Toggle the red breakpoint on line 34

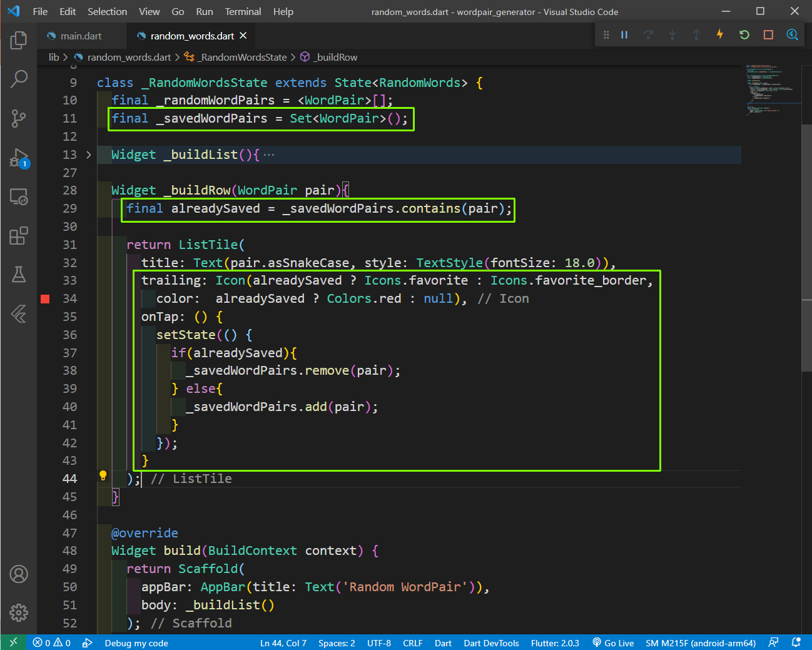pos(45,299)
